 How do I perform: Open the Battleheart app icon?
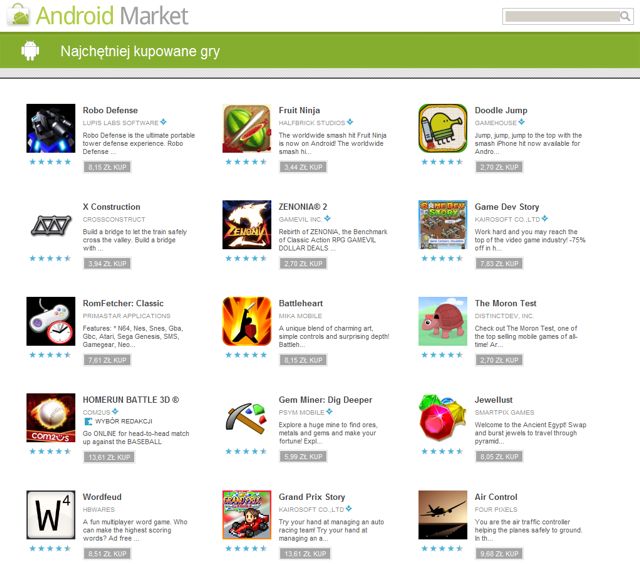click(247, 321)
